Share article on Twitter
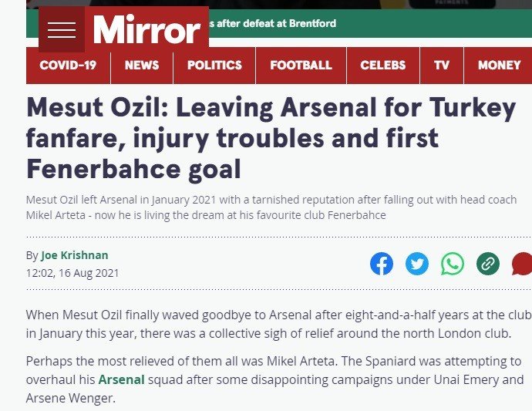Screen dimensions: 532x411 pos(417,264)
